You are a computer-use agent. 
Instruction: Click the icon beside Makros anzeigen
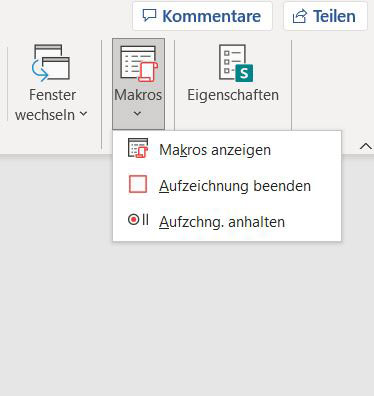(x=138, y=148)
